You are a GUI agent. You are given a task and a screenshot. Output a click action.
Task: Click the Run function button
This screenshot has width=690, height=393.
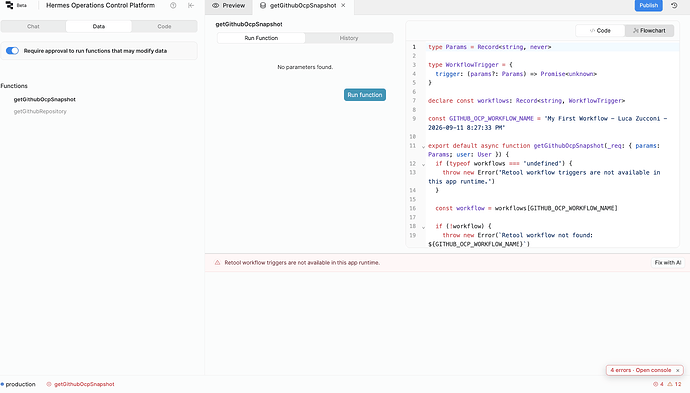coord(365,95)
